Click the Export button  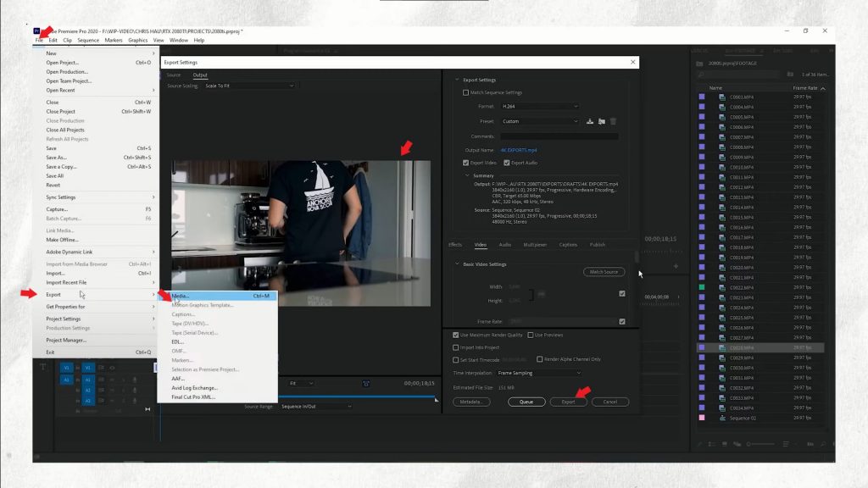point(569,402)
